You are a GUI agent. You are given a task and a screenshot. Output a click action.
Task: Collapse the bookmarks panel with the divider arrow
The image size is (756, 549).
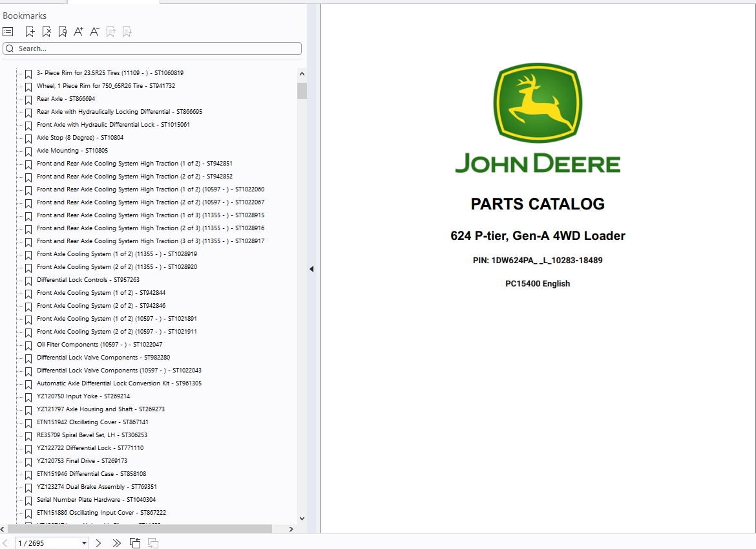(311, 269)
